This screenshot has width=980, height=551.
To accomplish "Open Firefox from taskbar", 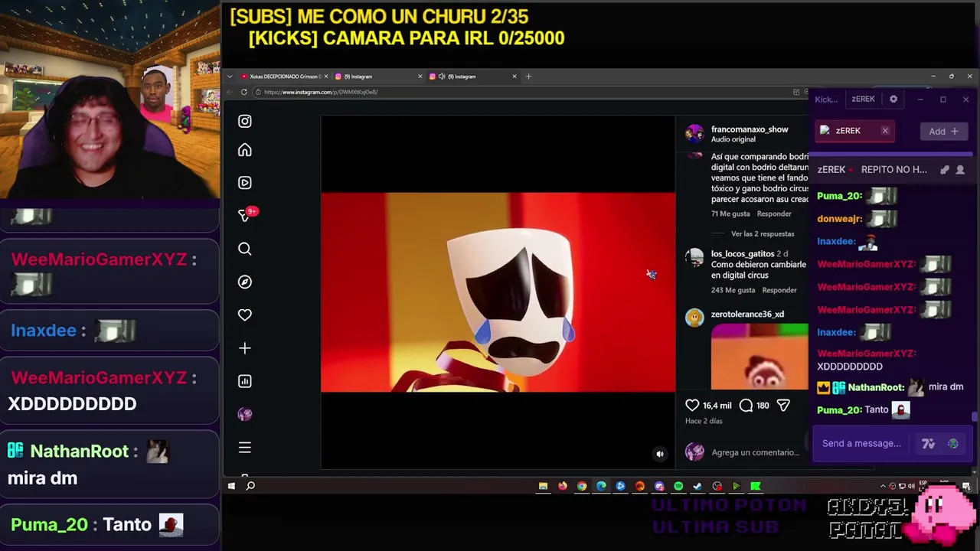I will 563,486.
